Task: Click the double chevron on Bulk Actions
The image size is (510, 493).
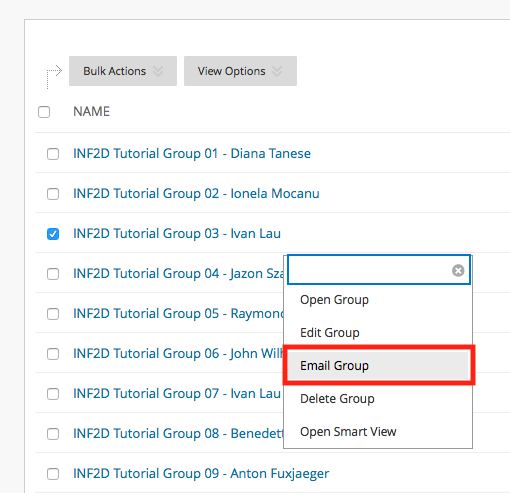Action: pyautogui.click(x=158, y=71)
